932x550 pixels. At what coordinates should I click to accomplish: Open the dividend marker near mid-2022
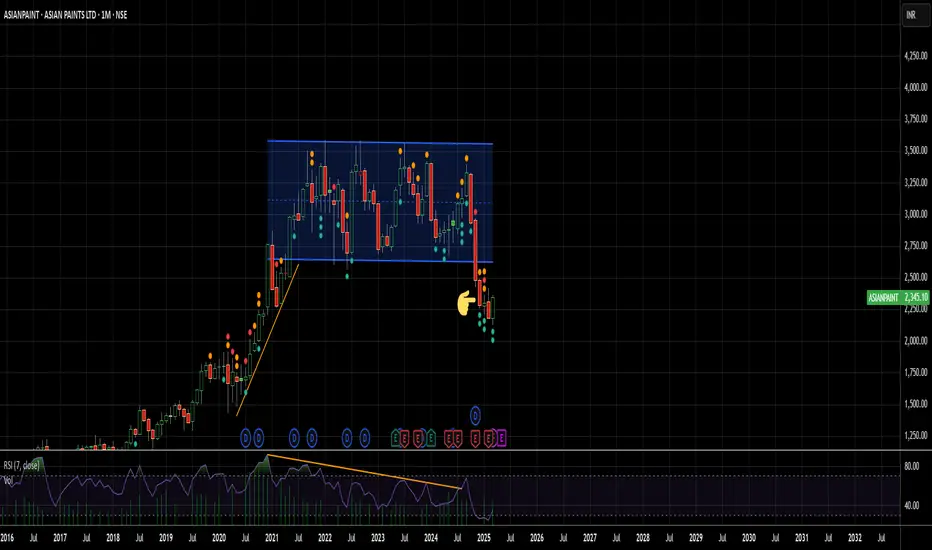[x=347, y=438]
